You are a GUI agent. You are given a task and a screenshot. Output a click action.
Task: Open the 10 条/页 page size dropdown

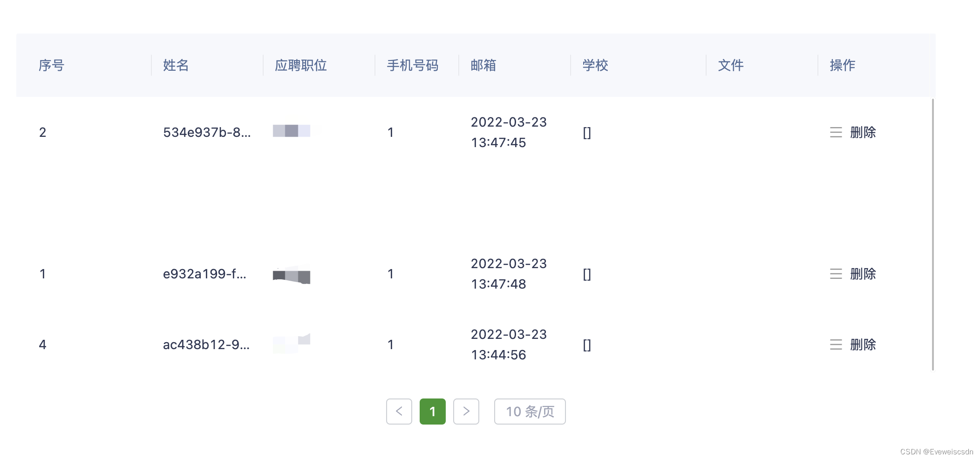[x=530, y=411]
